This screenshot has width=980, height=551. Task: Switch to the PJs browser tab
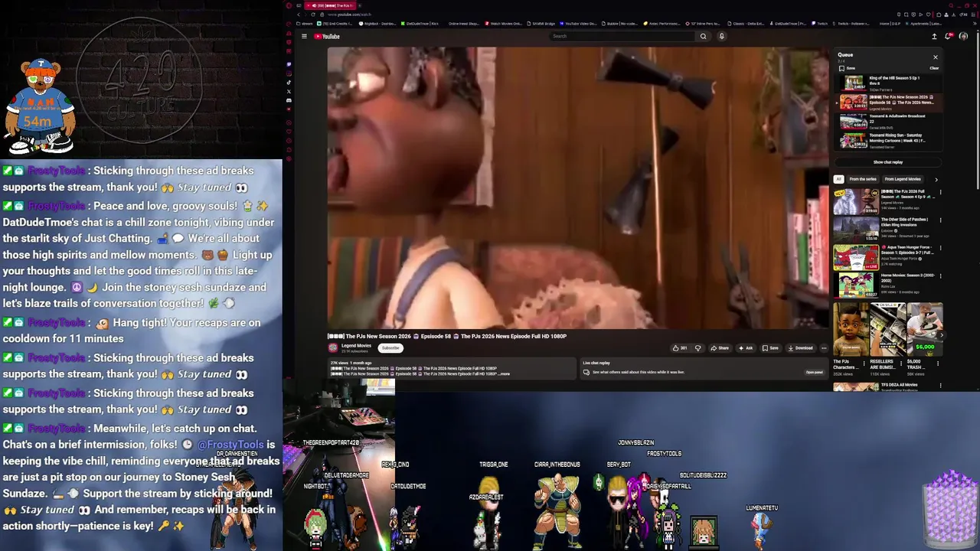[332, 5]
